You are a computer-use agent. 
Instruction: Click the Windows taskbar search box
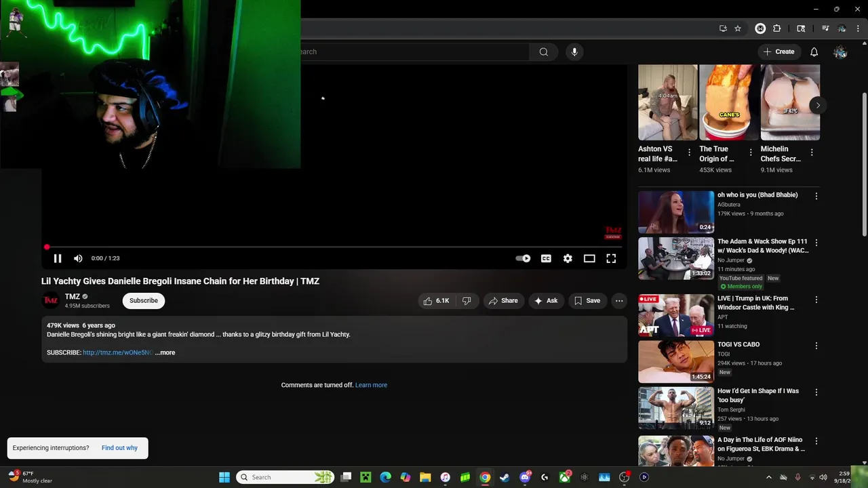[x=285, y=477]
